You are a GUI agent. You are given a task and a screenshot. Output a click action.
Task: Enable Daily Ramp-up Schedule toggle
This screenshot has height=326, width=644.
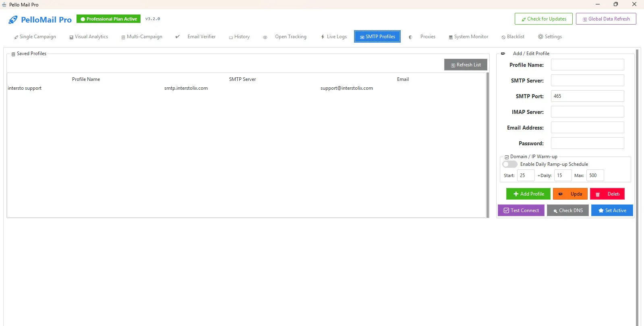pyautogui.click(x=509, y=164)
